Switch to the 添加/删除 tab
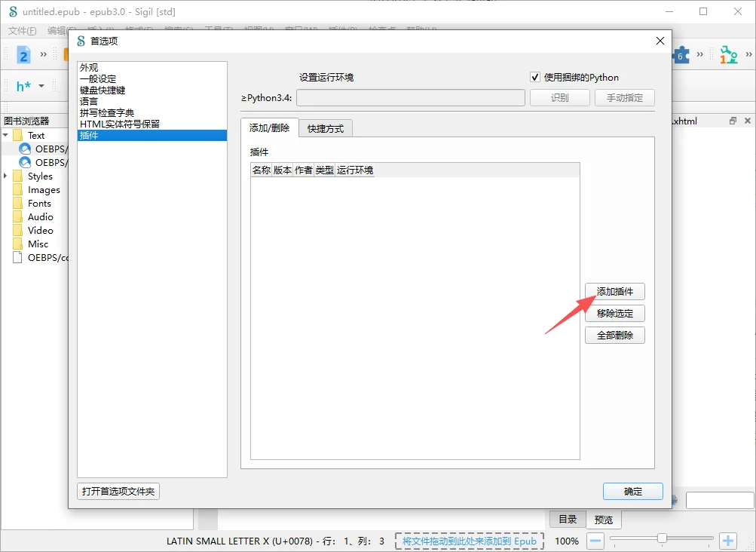The image size is (756, 552). click(270, 128)
